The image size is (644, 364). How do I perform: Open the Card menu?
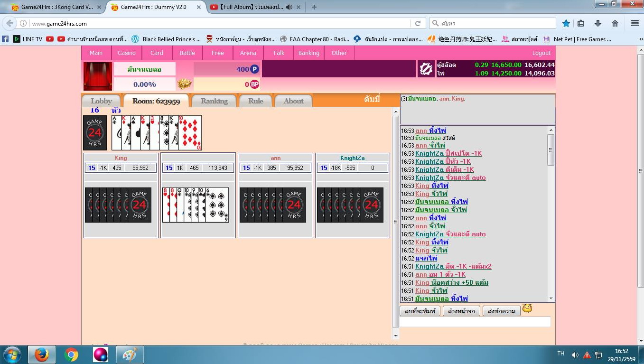click(x=157, y=53)
